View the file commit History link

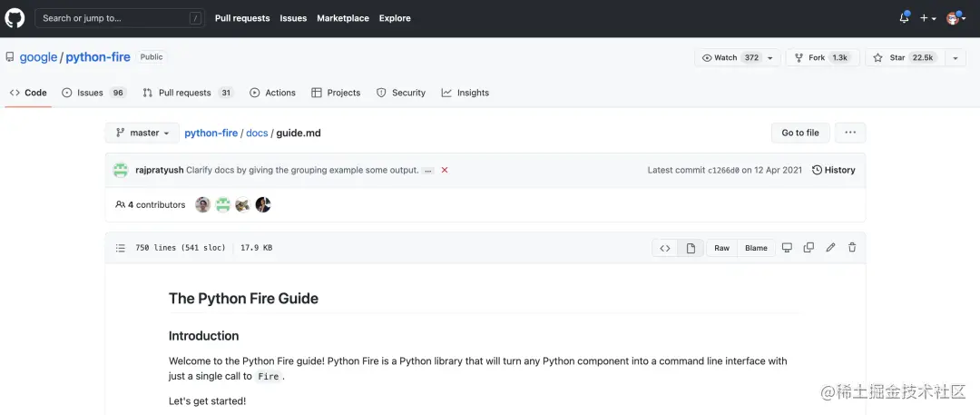tap(833, 170)
